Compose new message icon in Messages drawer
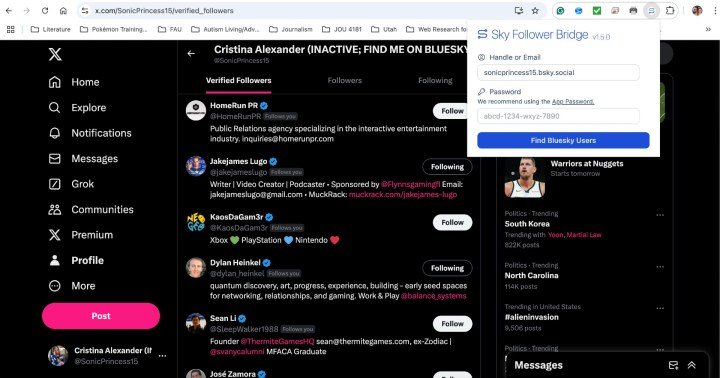 [x=673, y=365]
